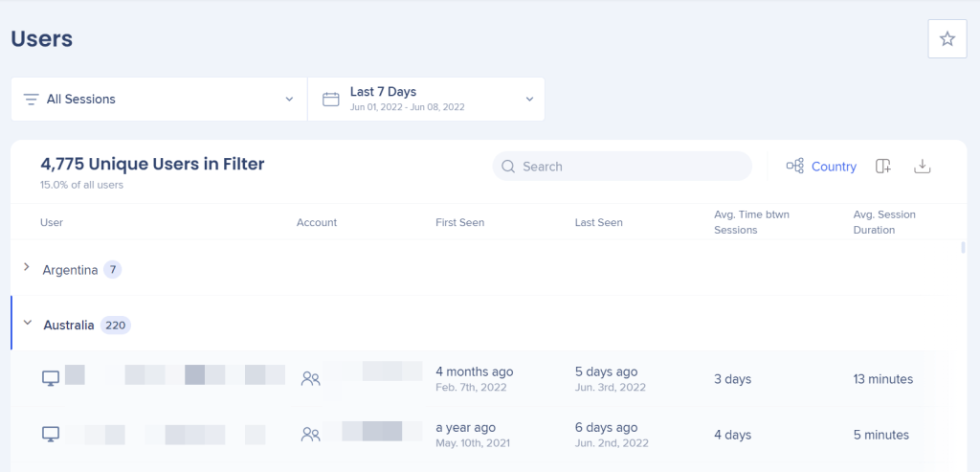Click account people icon in second user row

[x=310, y=435]
